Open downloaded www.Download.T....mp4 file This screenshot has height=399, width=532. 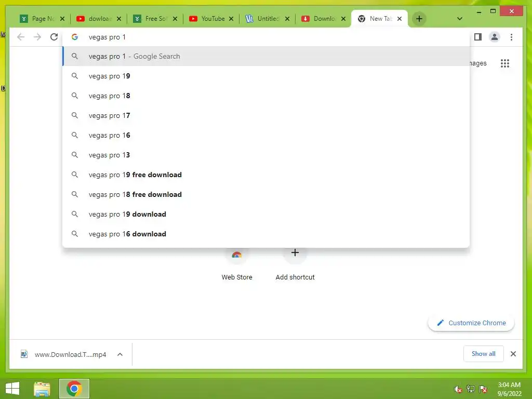[x=64, y=354]
